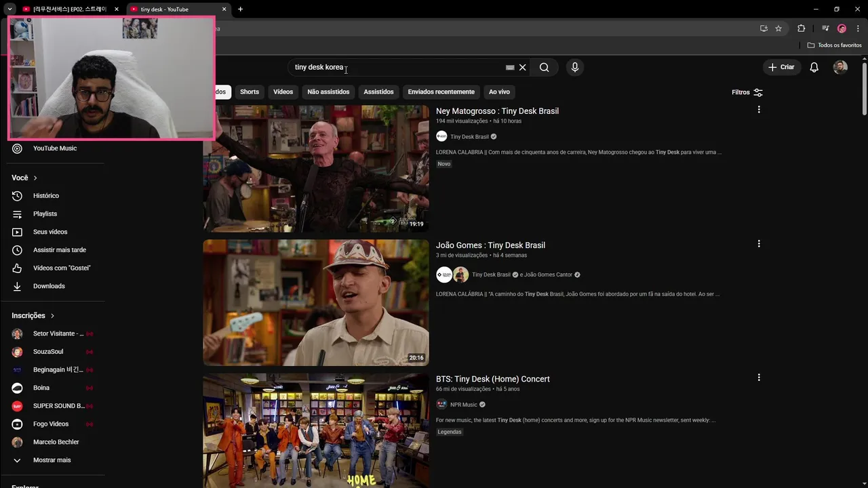Image resolution: width=868 pixels, height=488 pixels.
Task: Go to Tiny Desk Brasil channel under Ney video
Action: pos(469,137)
